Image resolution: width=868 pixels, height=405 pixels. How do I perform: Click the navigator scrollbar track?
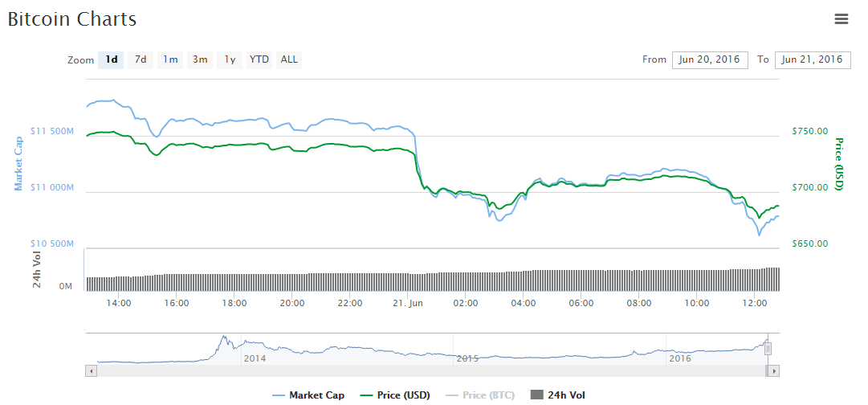(x=430, y=370)
